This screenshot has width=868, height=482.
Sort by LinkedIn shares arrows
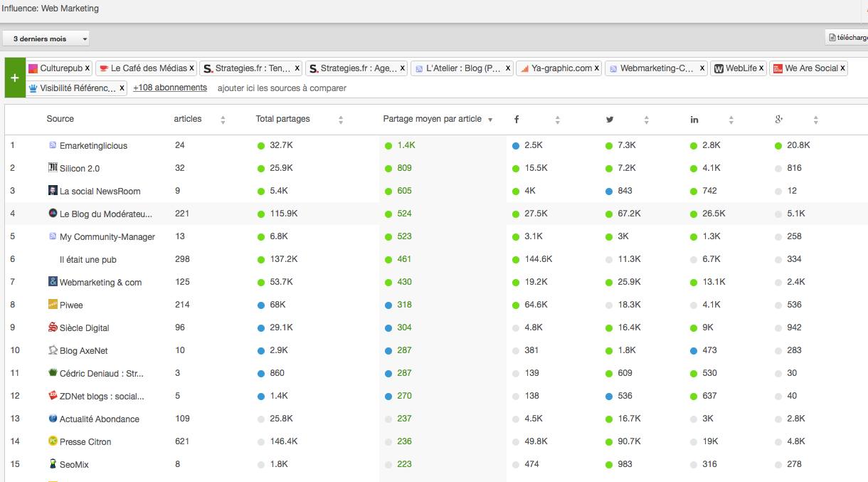pos(731,120)
